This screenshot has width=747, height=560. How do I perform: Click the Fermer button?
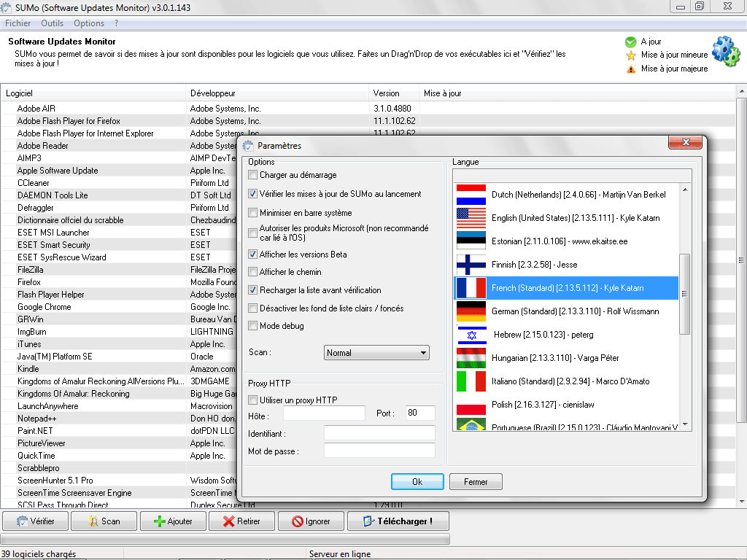tap(476, 482)
